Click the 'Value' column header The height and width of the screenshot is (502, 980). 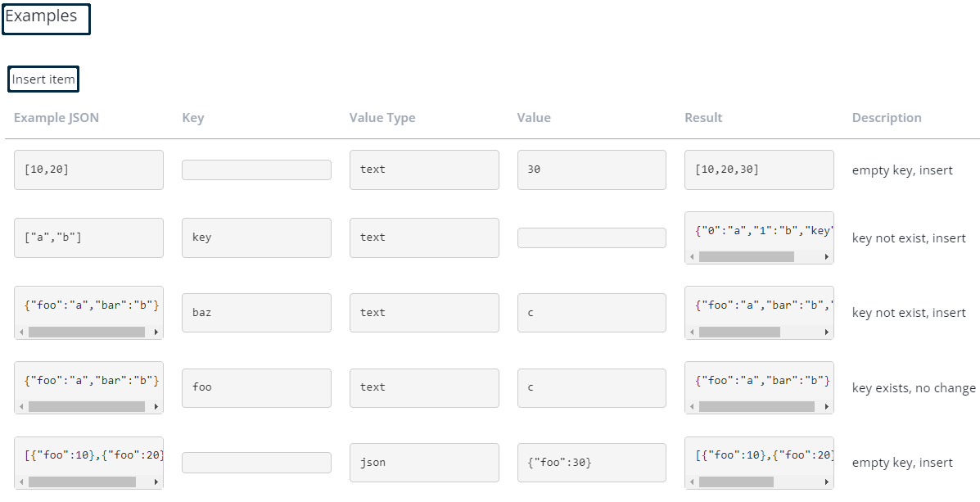tap(534, 118)
